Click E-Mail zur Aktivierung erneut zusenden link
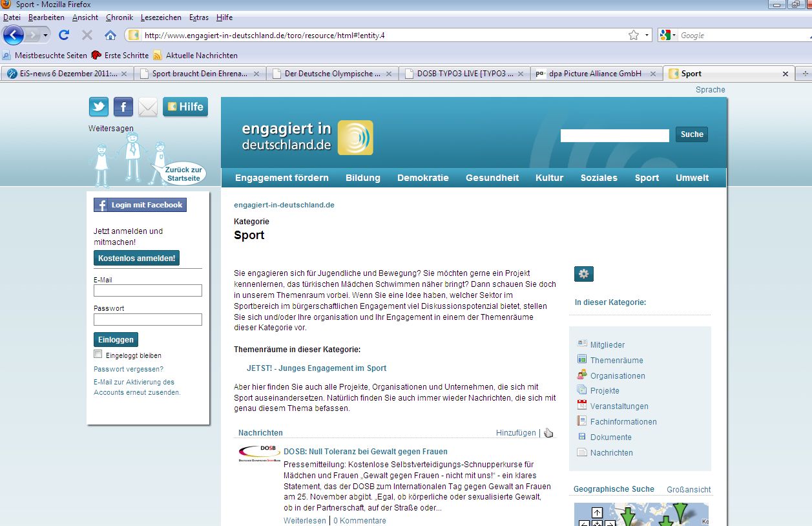The image size is (812, 526). tap(137, 387)
